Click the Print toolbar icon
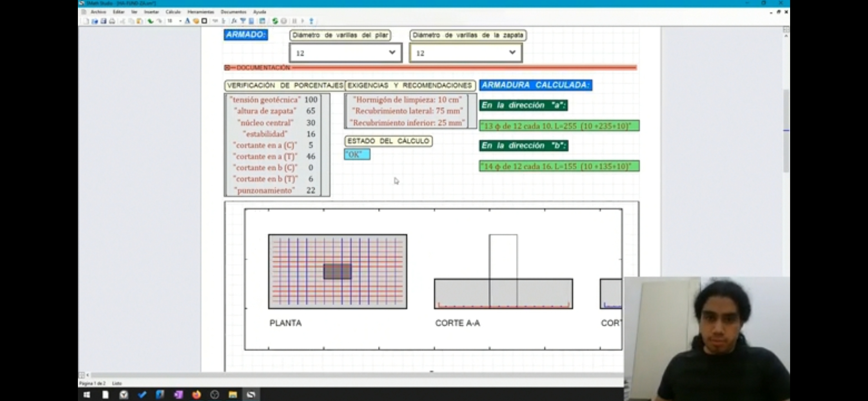This screenshot has height=401, width=868. [x=112, y=21]
